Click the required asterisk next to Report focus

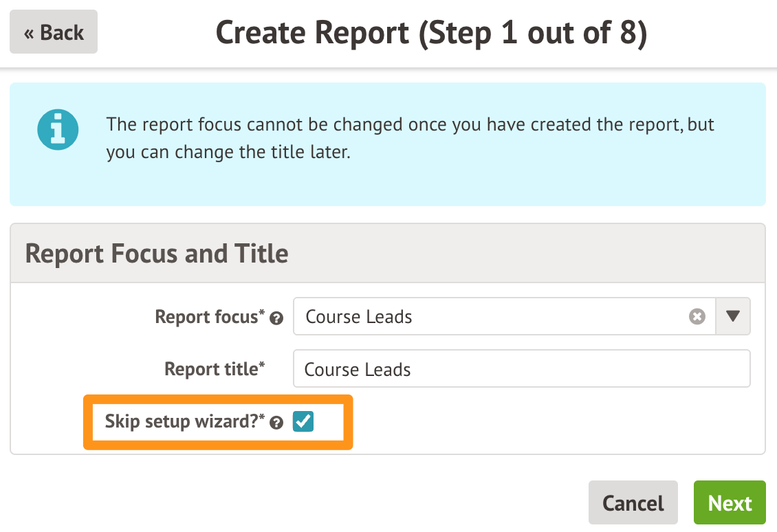tap(262, 313)
